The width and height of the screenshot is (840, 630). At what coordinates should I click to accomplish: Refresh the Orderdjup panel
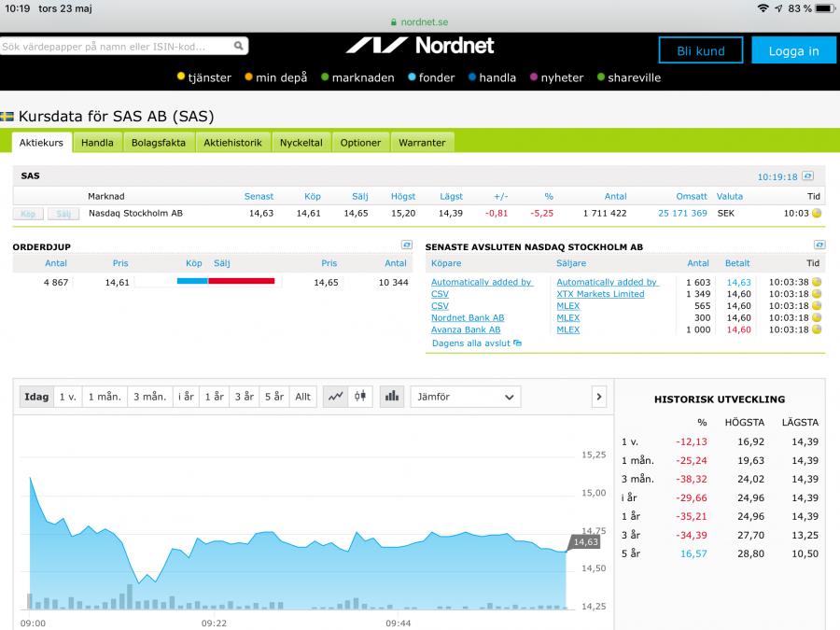(407, 245)
